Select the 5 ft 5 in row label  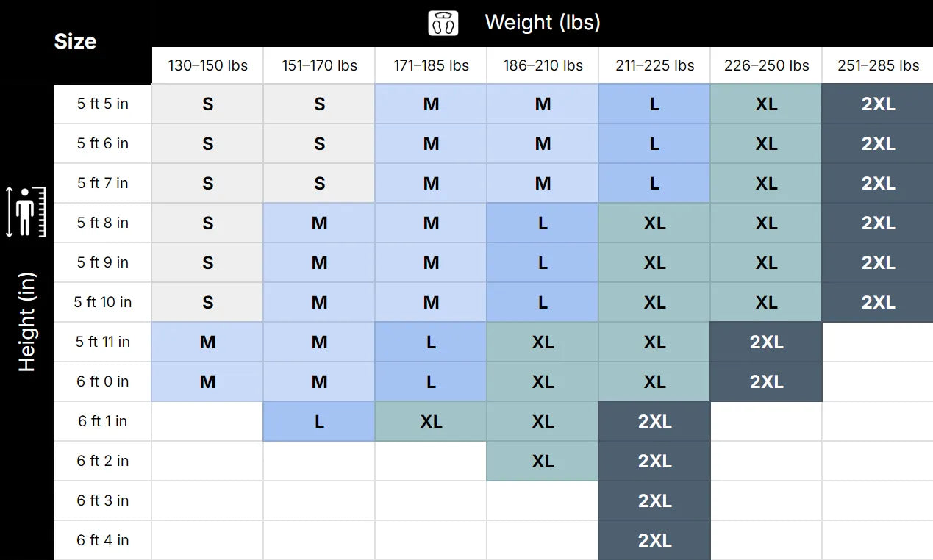tap(103, 104)
